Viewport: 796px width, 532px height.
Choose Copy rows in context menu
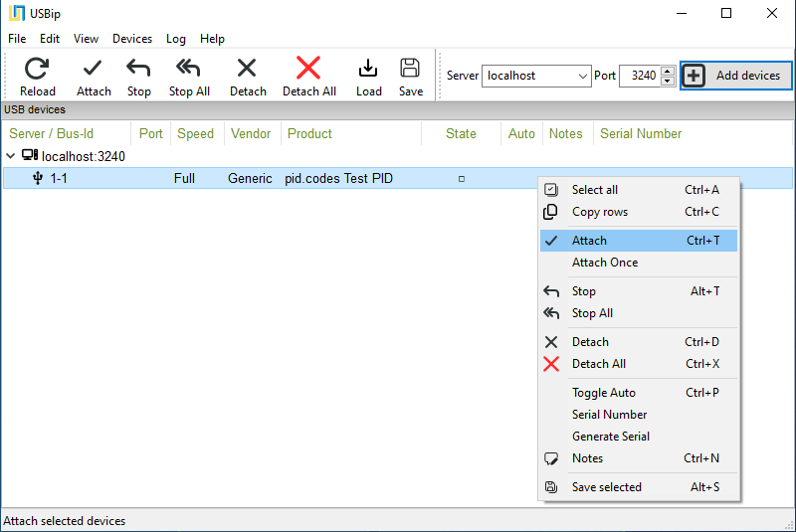pos(639,212)
